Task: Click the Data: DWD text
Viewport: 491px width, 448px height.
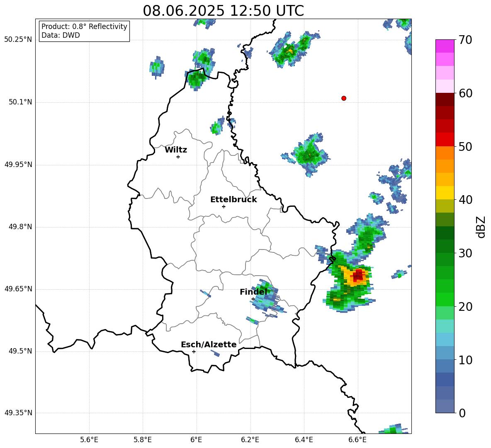Action: [x=61, y=35]
